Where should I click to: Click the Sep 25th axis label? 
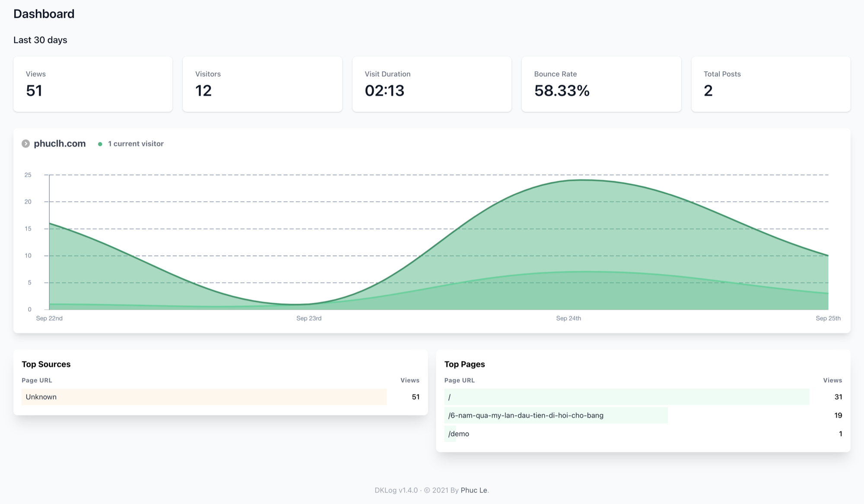point(828,318)
